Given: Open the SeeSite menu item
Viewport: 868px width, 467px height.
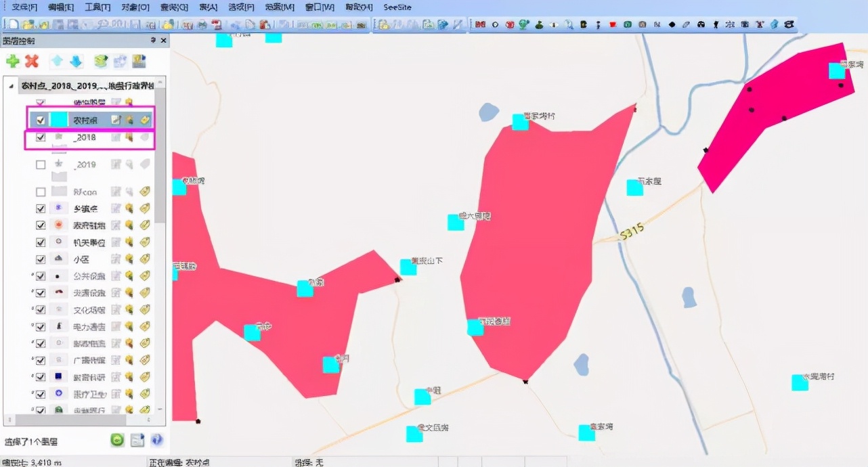Looking at the screenshot, I should click(x=397, y=7).
